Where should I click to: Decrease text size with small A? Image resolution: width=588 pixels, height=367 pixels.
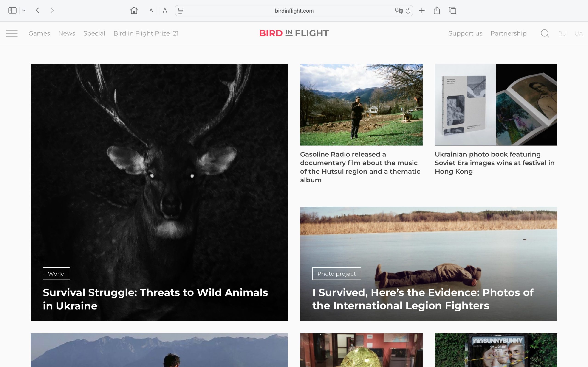pyautogui.click(x=151, y=11)
